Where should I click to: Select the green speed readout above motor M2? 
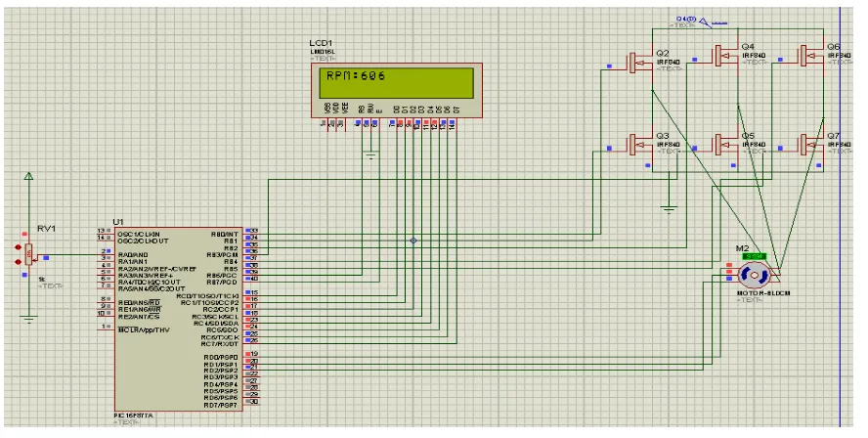(754, 256)
